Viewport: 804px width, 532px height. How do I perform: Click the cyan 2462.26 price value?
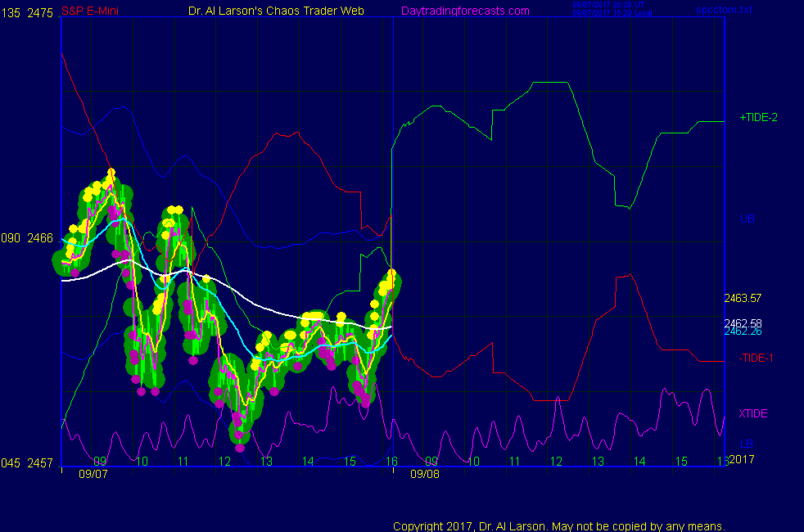click(743, 331)
